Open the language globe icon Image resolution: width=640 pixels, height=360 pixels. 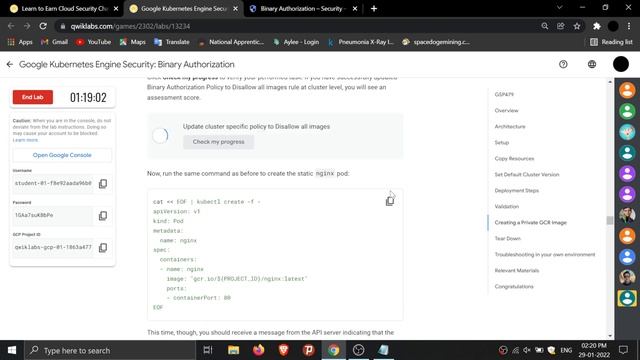point(592,64)
